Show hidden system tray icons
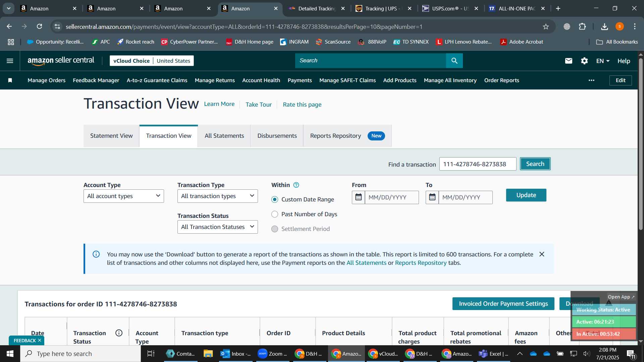 pyautogui.click(x=520, y=354)
